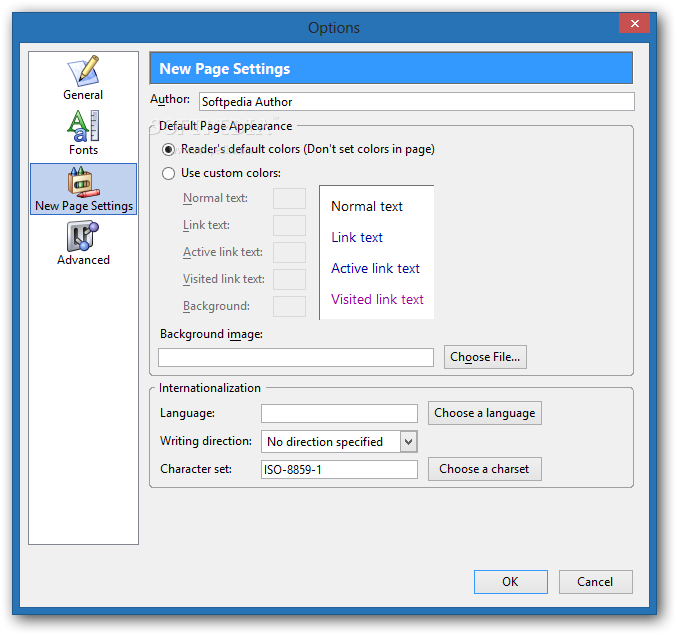Click the Active link text color swatch
The image size is (677, 635).
pyautogui.click(x=289, y=253)
